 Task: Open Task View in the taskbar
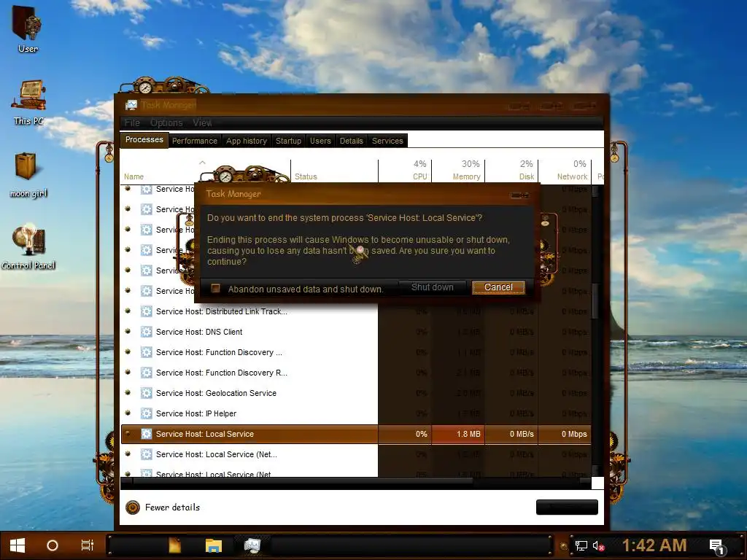click(88, 545)
